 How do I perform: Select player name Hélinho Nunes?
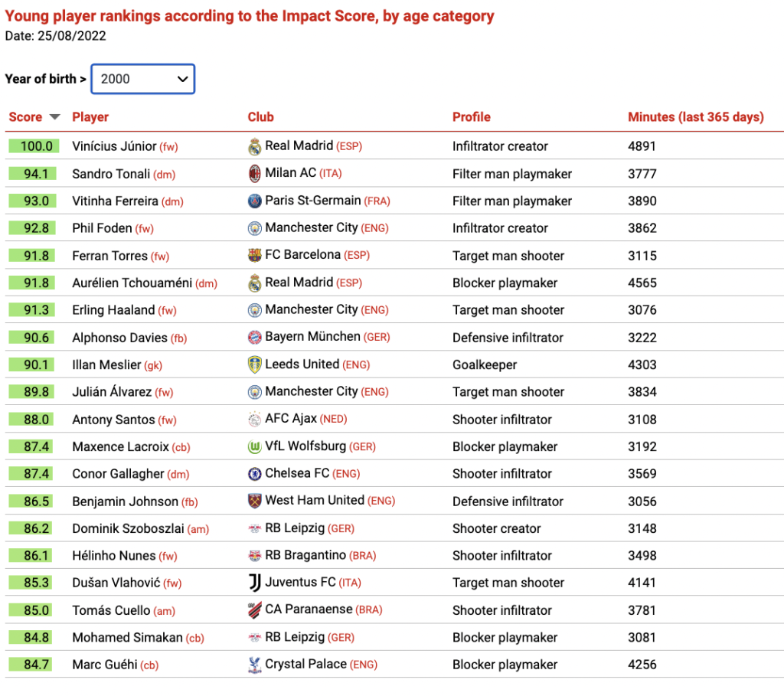(x=114, y=556)
